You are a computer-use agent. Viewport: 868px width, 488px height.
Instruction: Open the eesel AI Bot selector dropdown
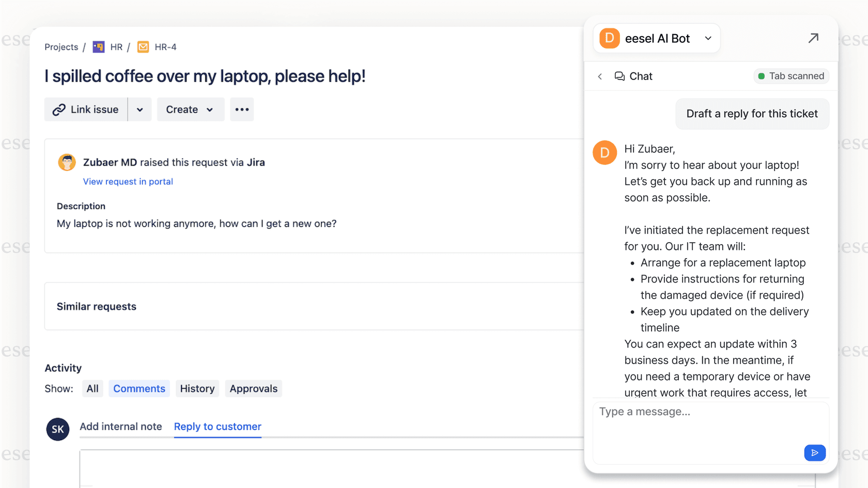click(708, 38)
